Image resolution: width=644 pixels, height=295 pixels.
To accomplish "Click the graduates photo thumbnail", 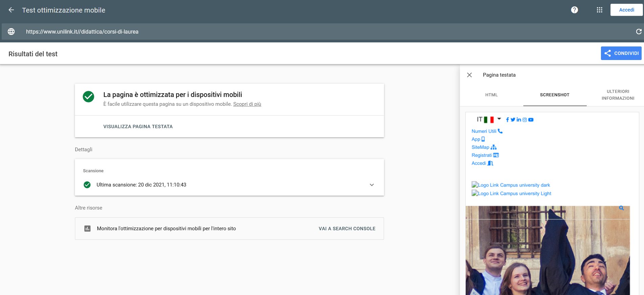I will coord(548,250).
